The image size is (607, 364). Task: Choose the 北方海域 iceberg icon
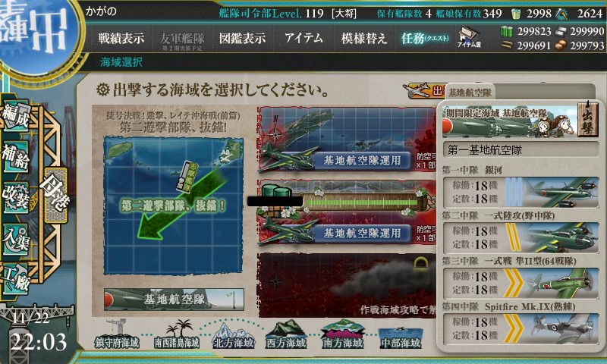pos(234,335)
